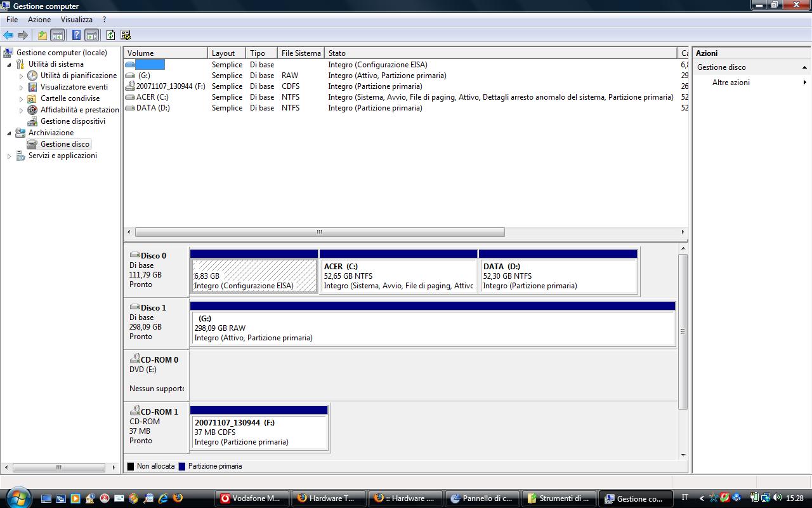
Task: Select the CD-ROM 0 drive icon
Action: point(134,359)
